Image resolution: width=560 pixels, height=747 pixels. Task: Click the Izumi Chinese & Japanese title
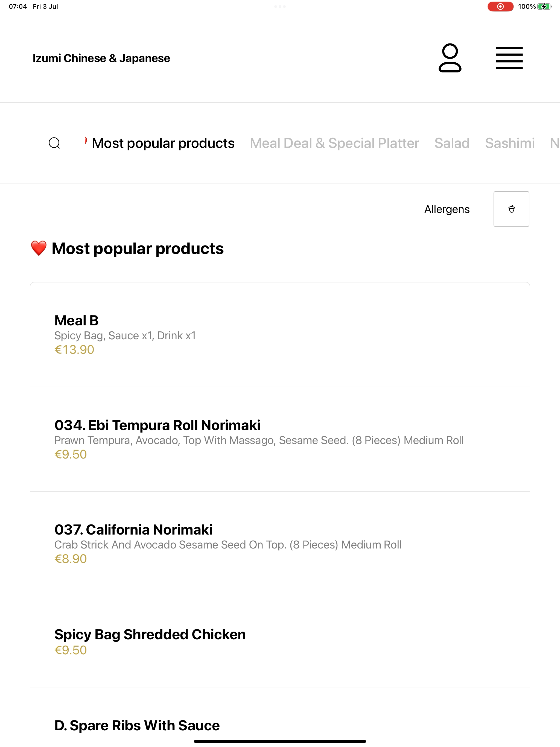pos(101,58)
